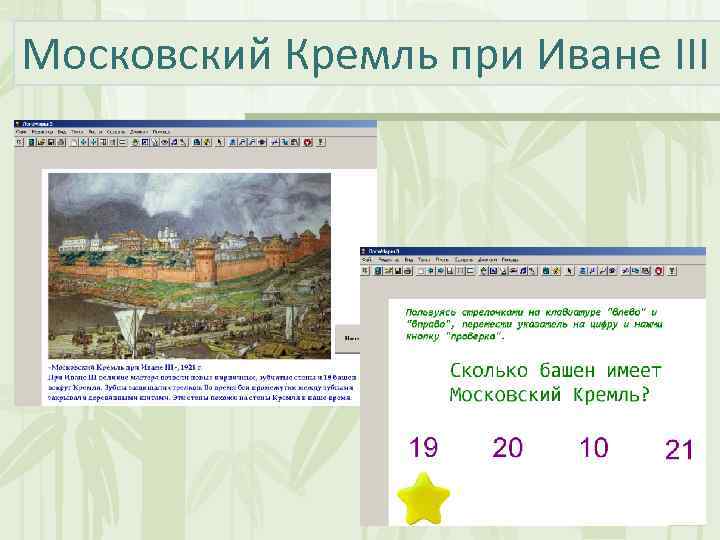The image size is (720, 540).
Task: Click the music note icon in the quiz window toolbar
Action: [523, 270]
